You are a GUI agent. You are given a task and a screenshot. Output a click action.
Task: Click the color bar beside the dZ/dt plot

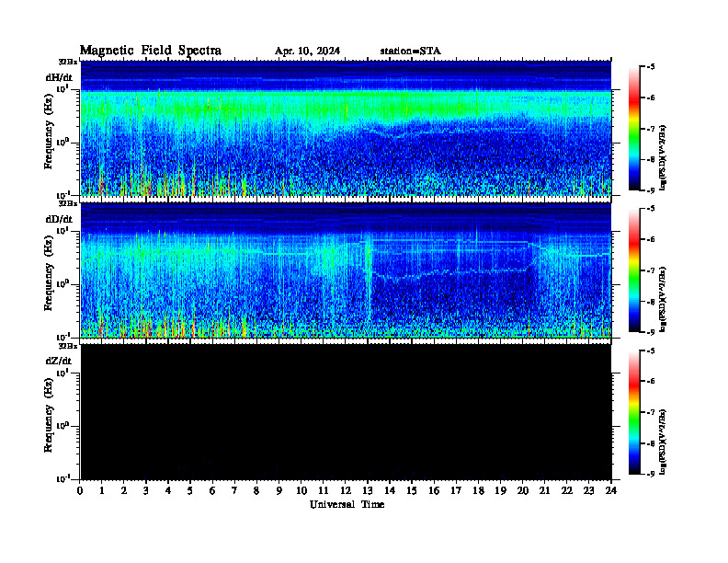(633, 412)
